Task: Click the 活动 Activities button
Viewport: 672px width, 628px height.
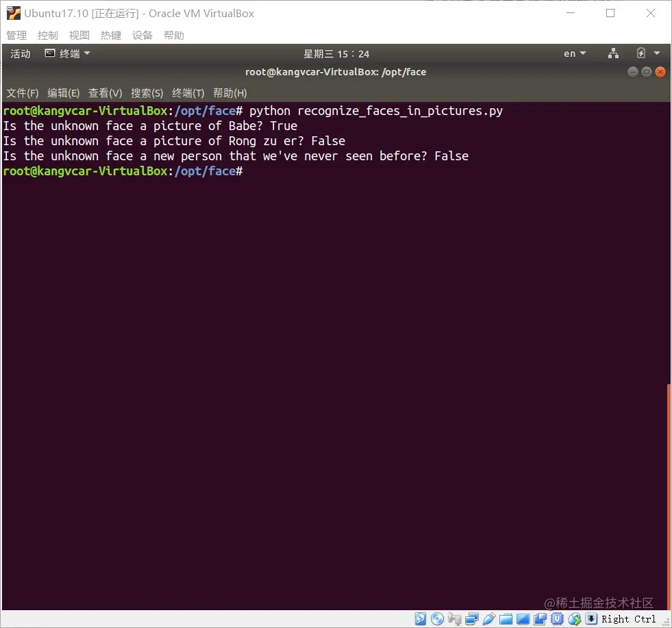Action: click(x=20, y=53)
